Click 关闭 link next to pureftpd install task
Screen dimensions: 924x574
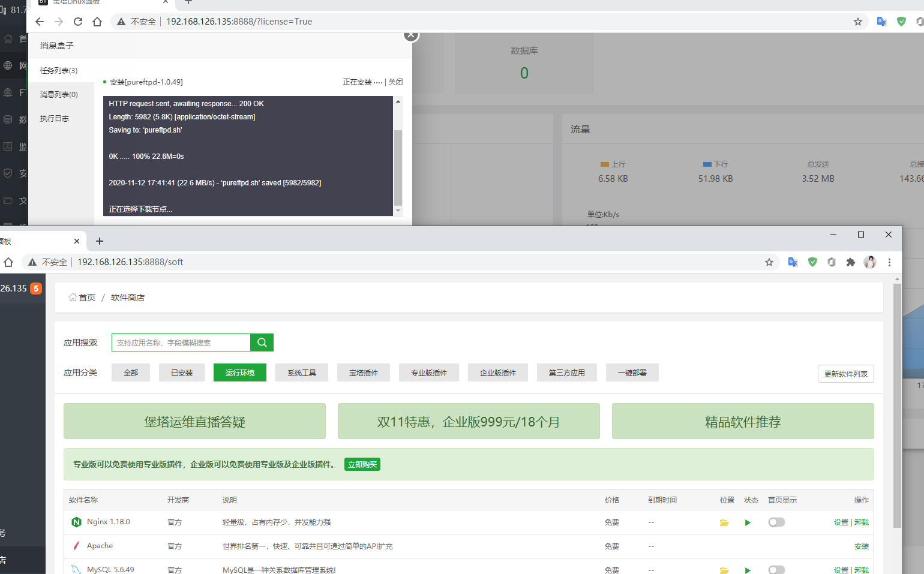tap(395, 82)
